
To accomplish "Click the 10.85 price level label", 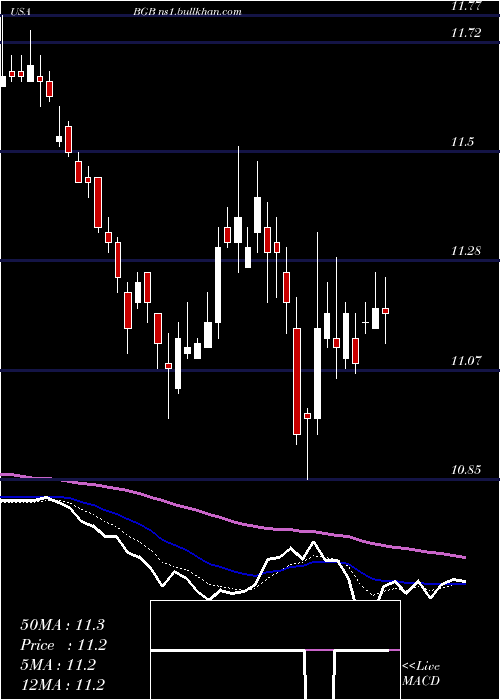I will [466, 470].
